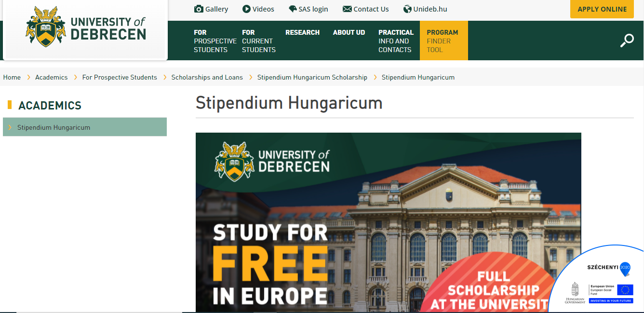The height and width of the screenshot is (313, 644).
Task: Open the SAS login link
Action: pyautogui.click(x=313, y=9)
